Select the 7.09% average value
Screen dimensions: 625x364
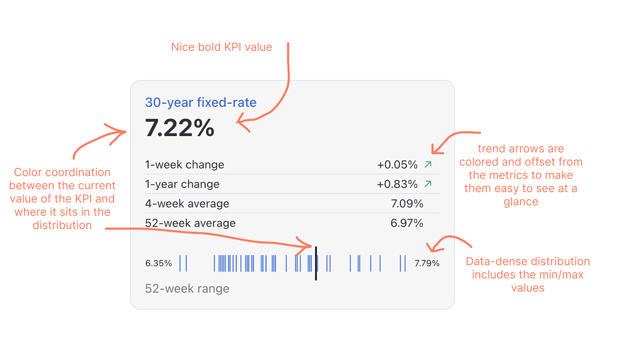coord(407,204)
